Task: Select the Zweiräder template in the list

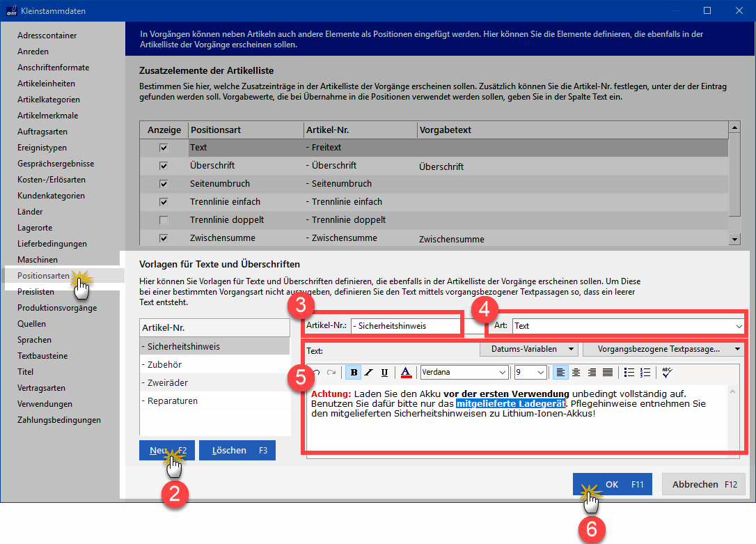Action: 214,382
